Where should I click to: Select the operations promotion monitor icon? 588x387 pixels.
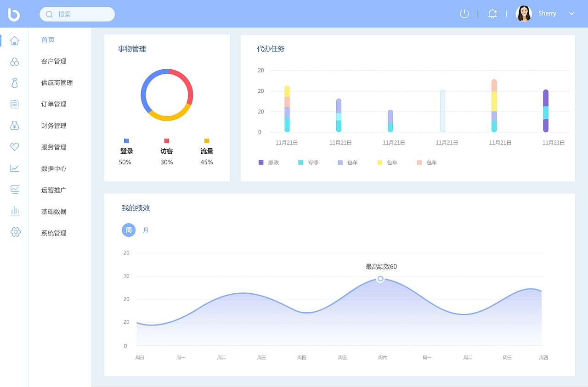pyautogui.click(x=15, y=189)
